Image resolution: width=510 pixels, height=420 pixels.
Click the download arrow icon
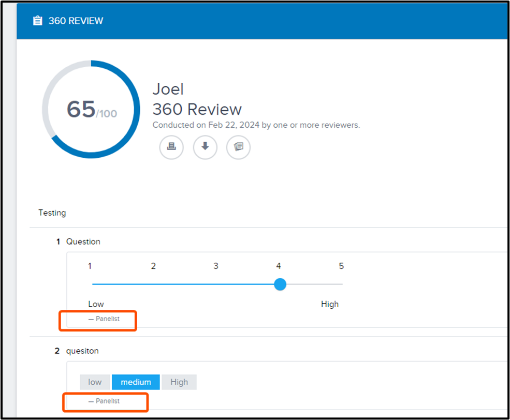tap(205, 147)
